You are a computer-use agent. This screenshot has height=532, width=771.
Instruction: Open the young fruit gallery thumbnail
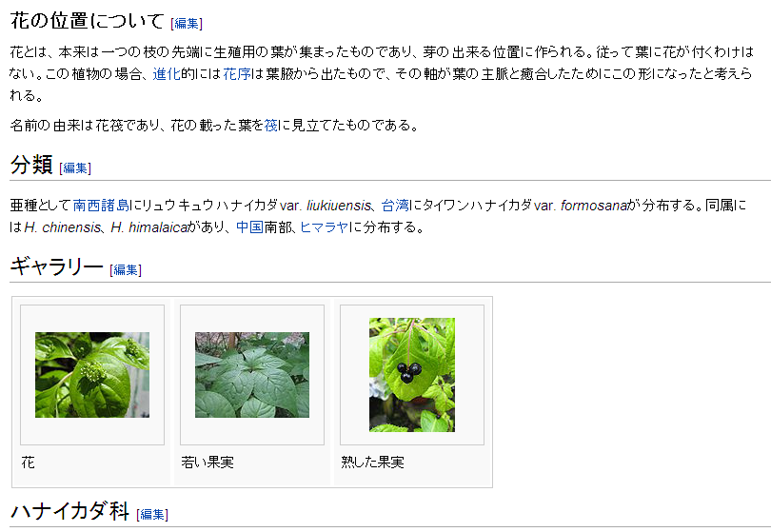click(x=252, y=375)
